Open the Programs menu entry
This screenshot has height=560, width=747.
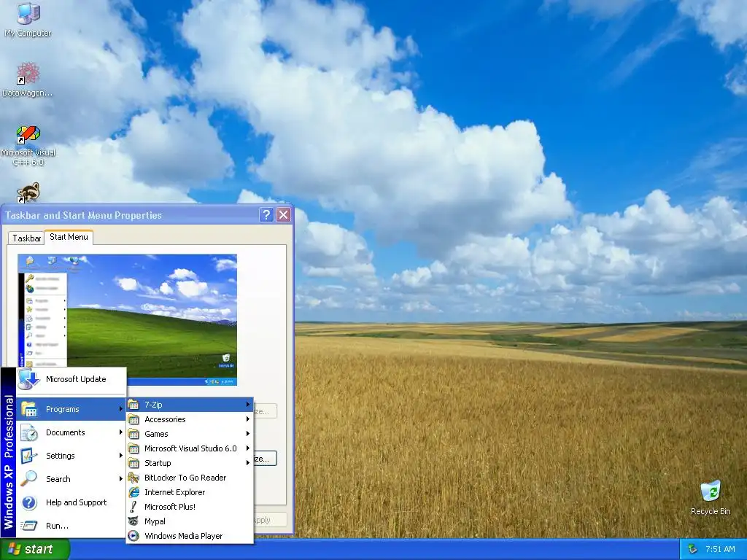click(x=71, y=409)
